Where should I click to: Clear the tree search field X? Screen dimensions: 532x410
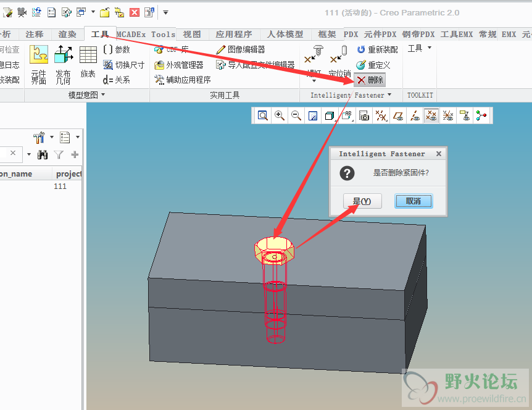[x=13, y=153]
